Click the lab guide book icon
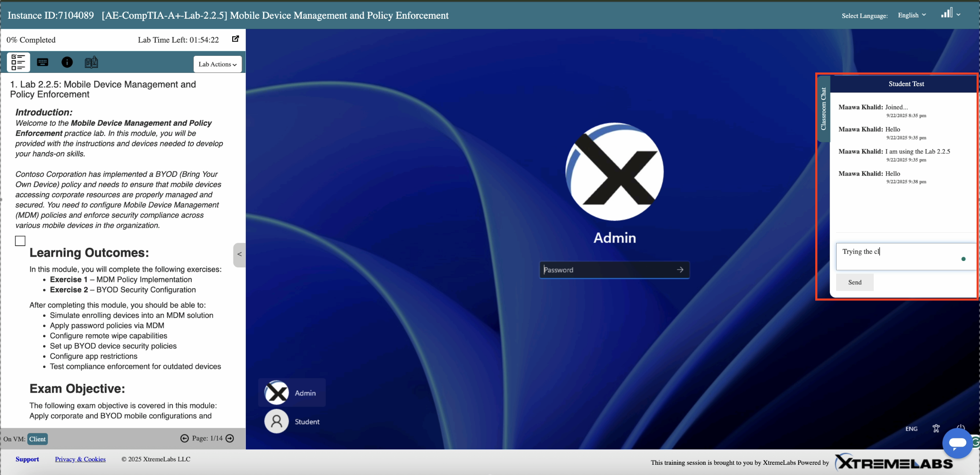980x475 pixels. 91,62
